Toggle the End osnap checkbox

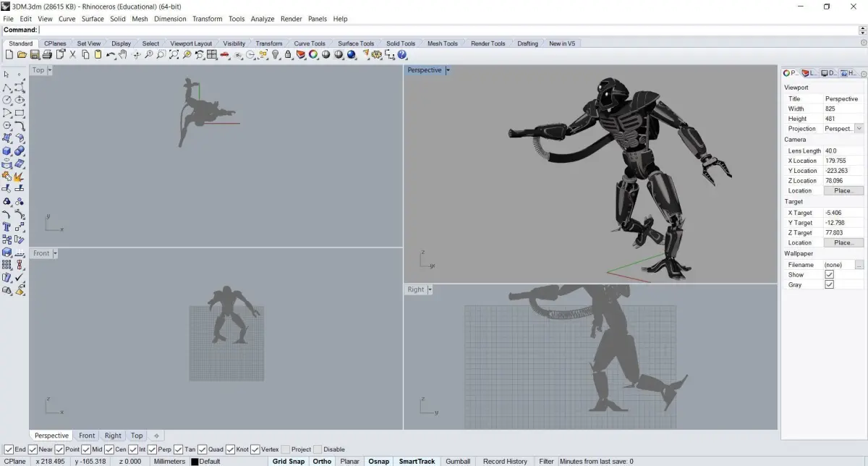pos(9,449)
